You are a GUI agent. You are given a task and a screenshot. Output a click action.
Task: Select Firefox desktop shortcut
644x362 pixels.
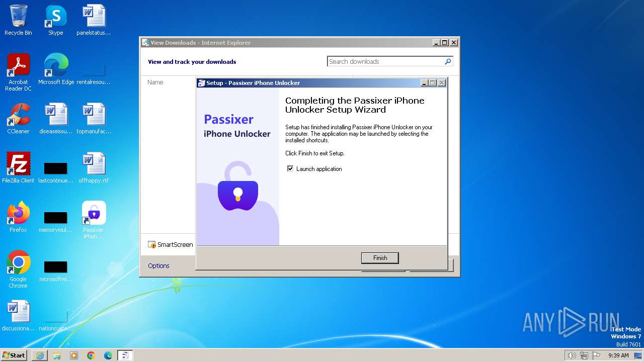18,217
